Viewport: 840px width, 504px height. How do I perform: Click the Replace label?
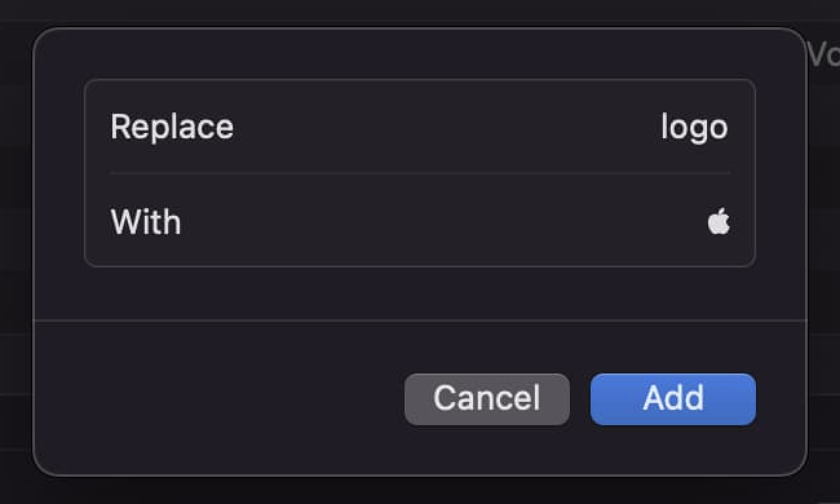[x=172, y=127]
